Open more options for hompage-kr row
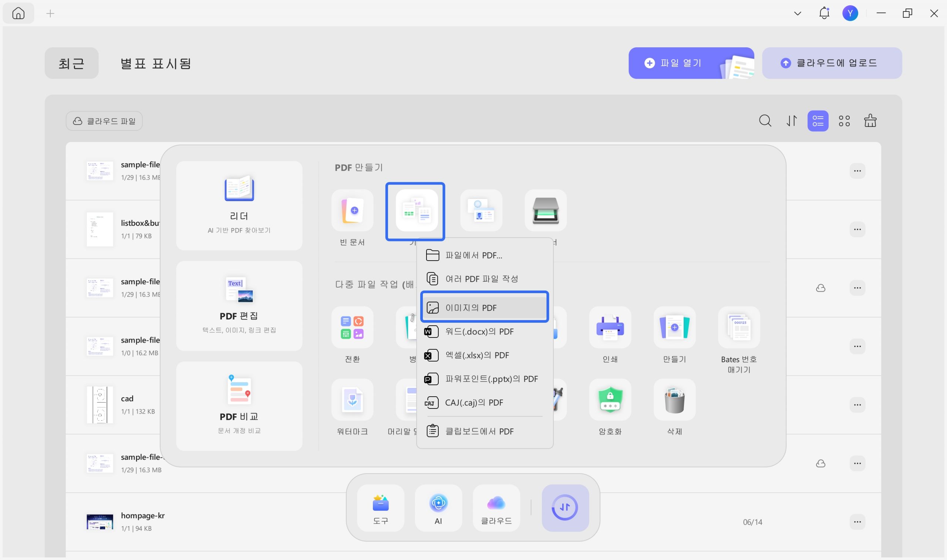The width and height of the screenshot is (947, 560). (857, 522)
